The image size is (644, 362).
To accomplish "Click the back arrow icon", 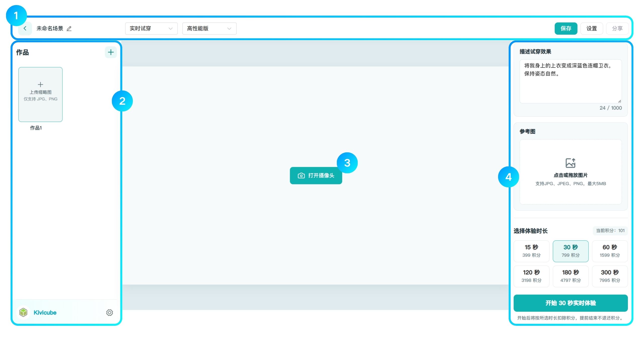I will click(25, 28).
